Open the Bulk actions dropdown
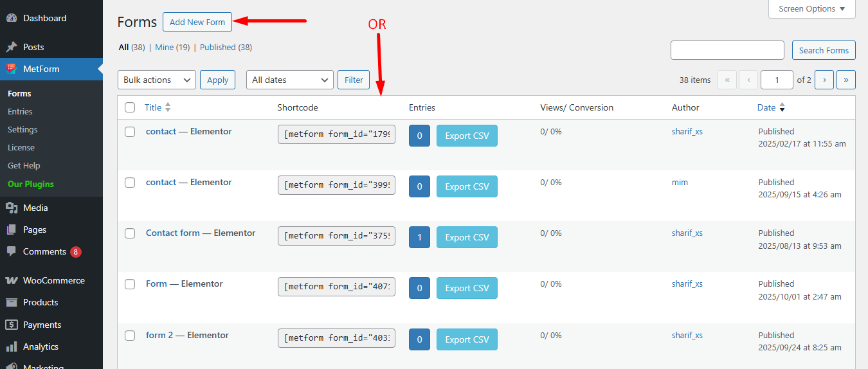This screenshot has height=369, width=868. coord(157,80)
